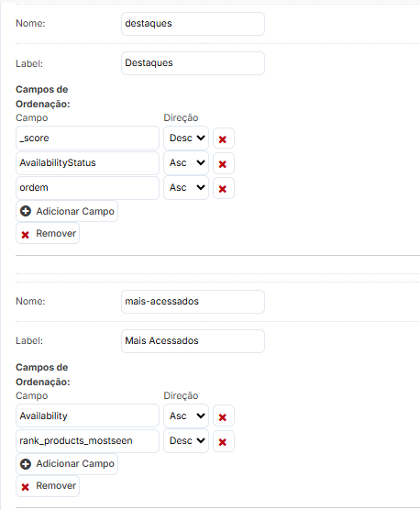Image resolution: width=420 pixels, height=510 pixels.
Task: Edit the Label field containing Destaques
Action: point(193,63)
